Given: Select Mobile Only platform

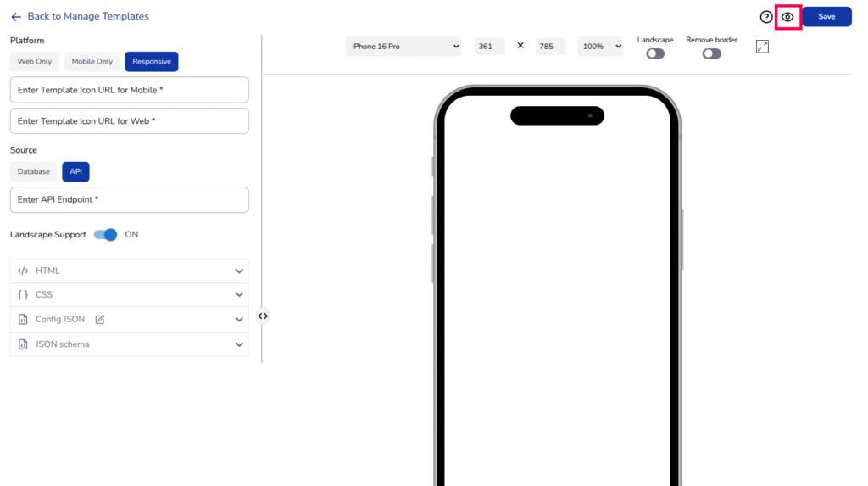Looking at the screenshot, I should click(92, 62).
